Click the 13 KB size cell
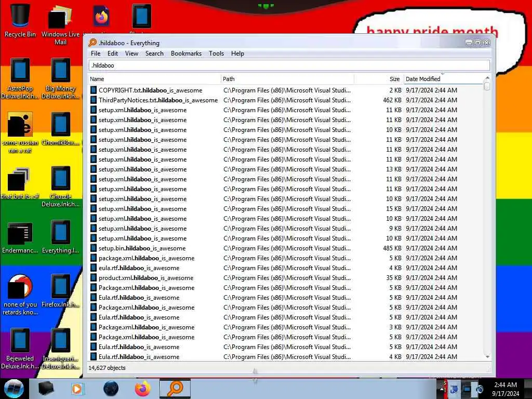 [394, 169]
